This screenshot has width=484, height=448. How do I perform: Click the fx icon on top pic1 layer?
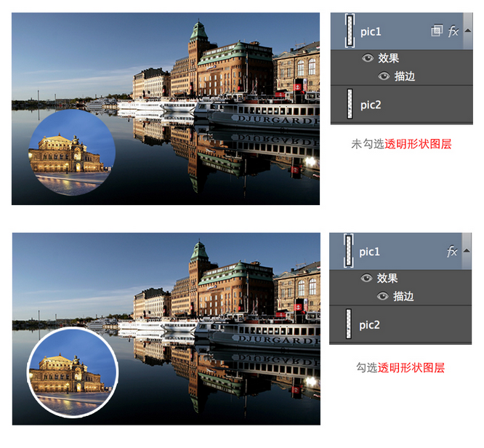coord(453,31)
